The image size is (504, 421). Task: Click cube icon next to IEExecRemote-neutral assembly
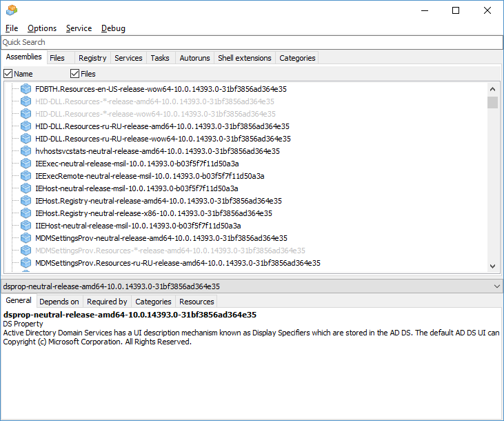pyautogui.click(x=26, y=176)
